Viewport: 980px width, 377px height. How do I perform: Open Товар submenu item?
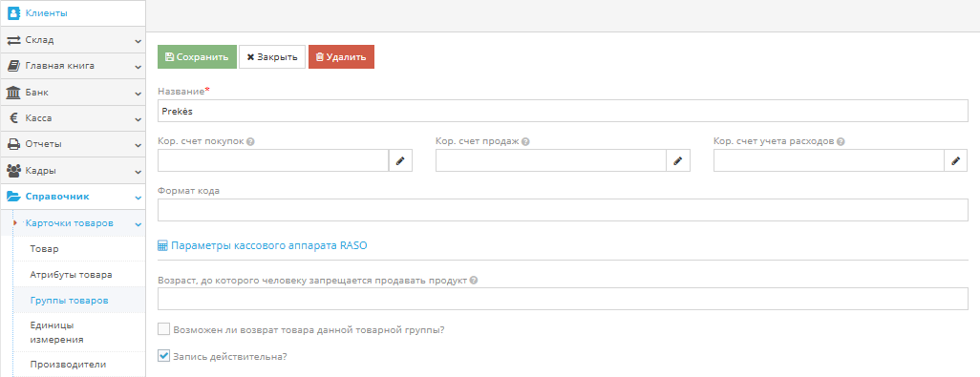78,249
